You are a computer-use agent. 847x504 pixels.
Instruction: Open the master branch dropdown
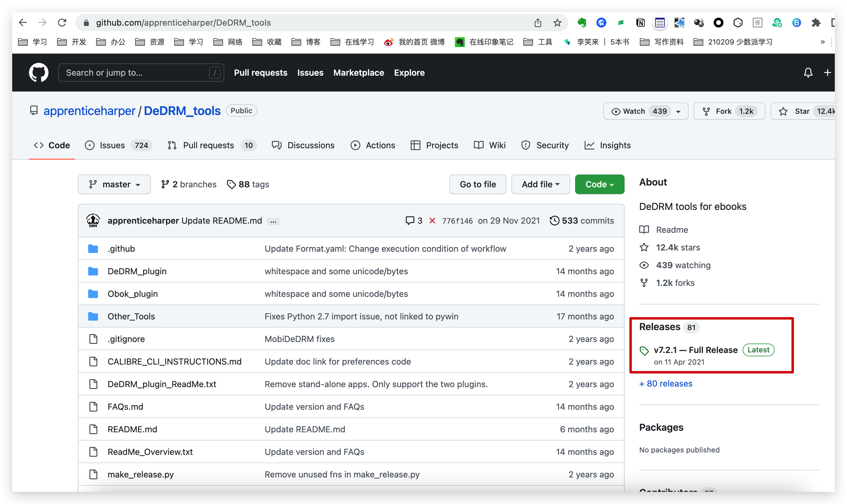(x=114, y=184)
